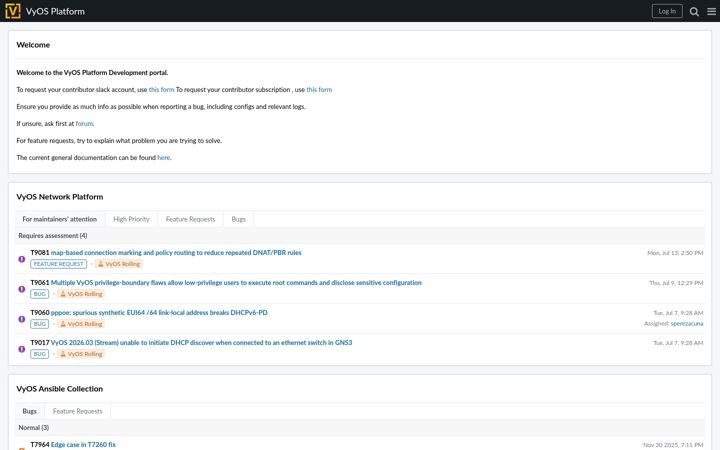Open the documentation 'here' link
The width and height of the screenshot is (720, 450).
tap(163, 158)
